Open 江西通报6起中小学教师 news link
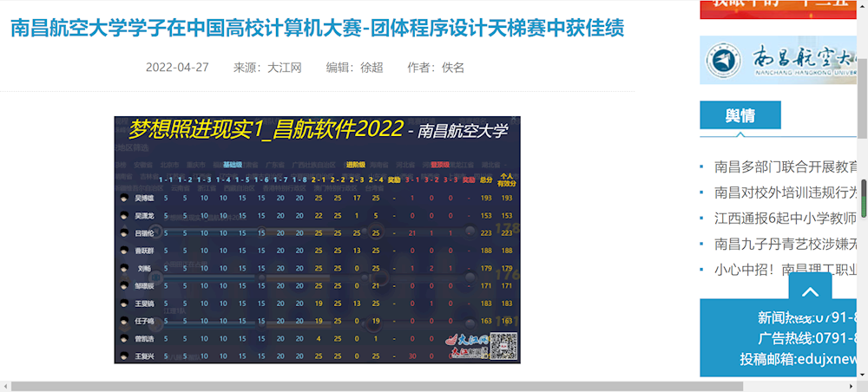The width and height of the screenshot is (868, 392). pos(786,219)
